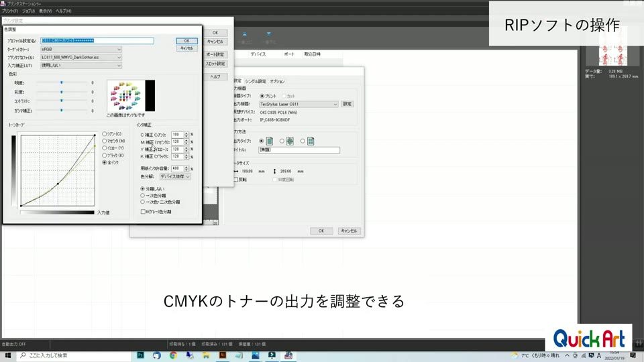Click the デバイス column header
Screen dimensions: 644x362
pos(258,54)
